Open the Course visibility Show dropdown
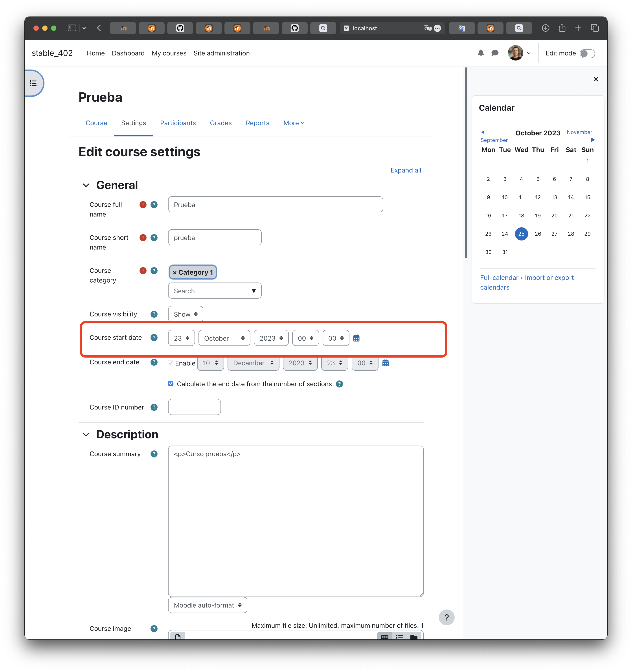Image resolution: width=632 pixels, height=672 pixels. tap(186, 314)
